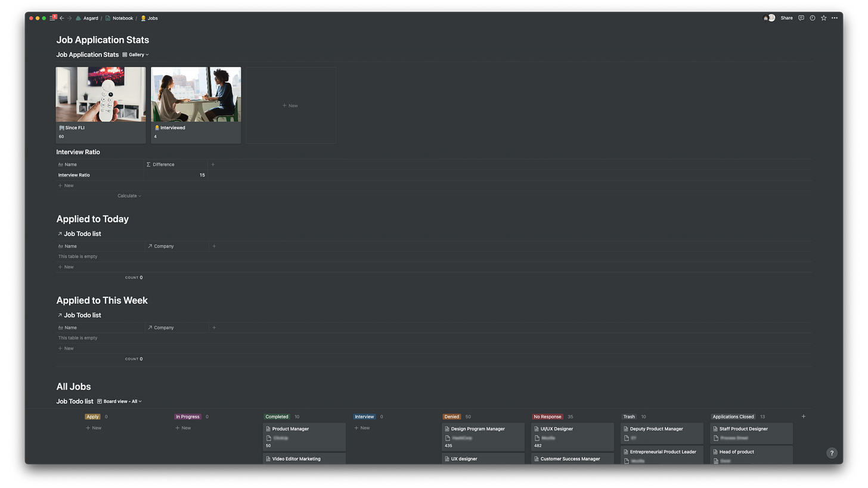This screenshot has width=868, height=488.
Task: Open the Calculate dropdown
Action: click(129, 196)
